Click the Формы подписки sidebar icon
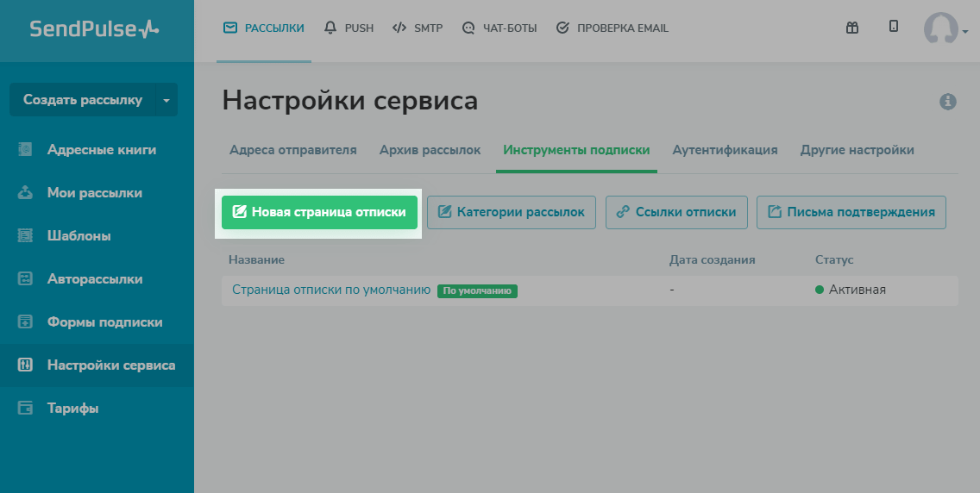980x493 pixels. (x=25, y=321)
